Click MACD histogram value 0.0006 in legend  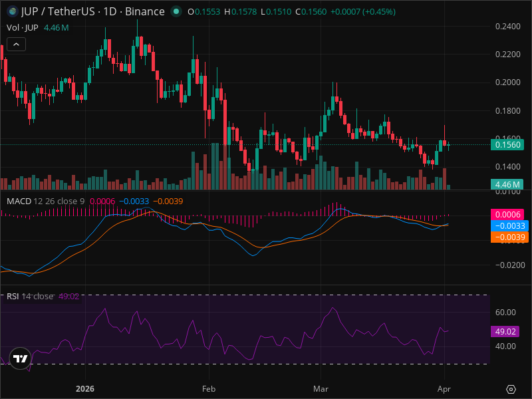(x=102, y=201)
